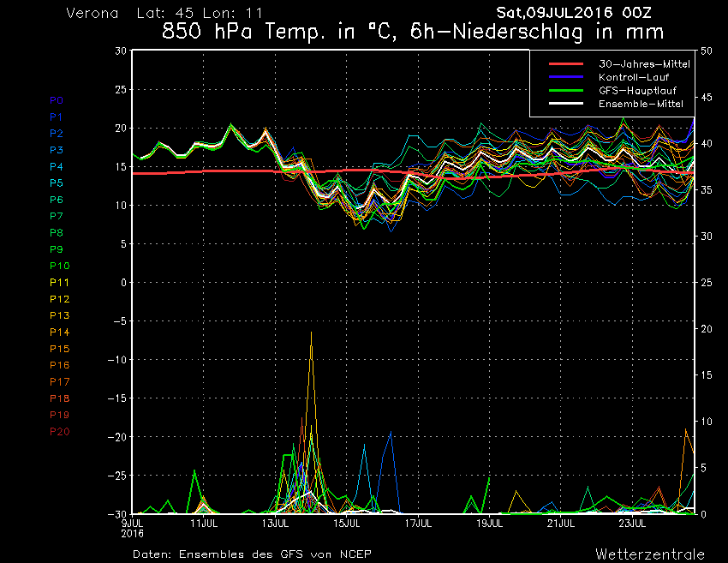Click the P0 ensemble member label
This screenshot has width=728, height=563.
coord(57,100)
